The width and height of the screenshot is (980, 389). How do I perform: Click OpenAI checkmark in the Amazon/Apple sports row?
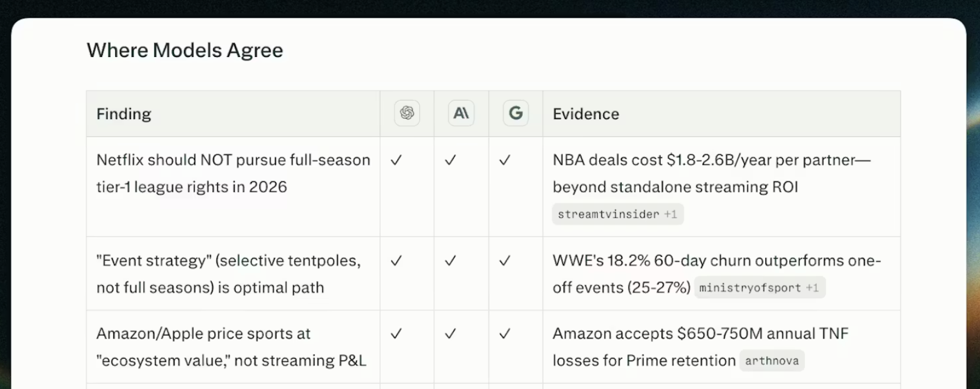pos(396,334)
